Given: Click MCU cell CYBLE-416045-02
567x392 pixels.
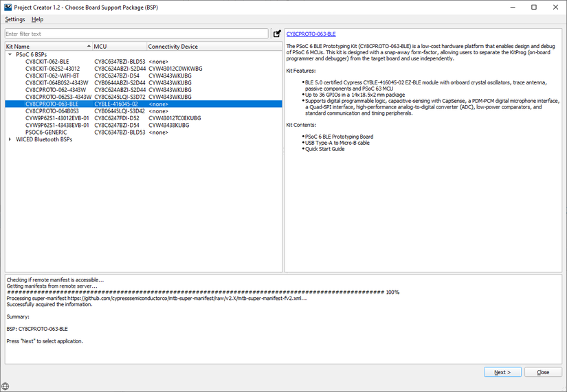Looking at the screenshot, I should tap(116, 104).
